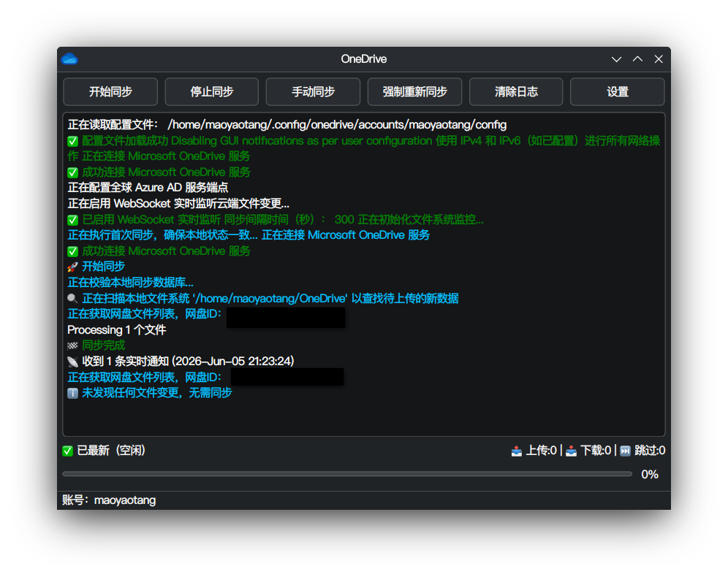Click the OneDrive cloud icon in title bar
Screen dimensions: 728x577
tap(69, 59)
